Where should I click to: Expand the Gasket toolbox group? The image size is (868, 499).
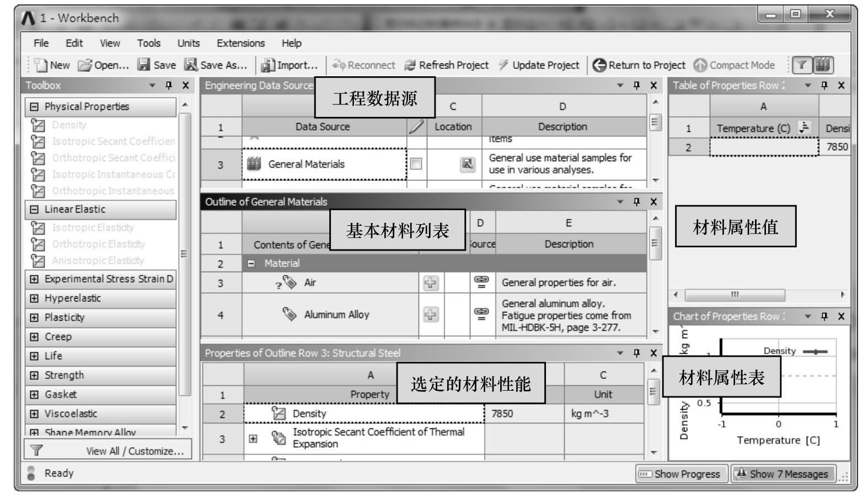[x=34, y=395]
